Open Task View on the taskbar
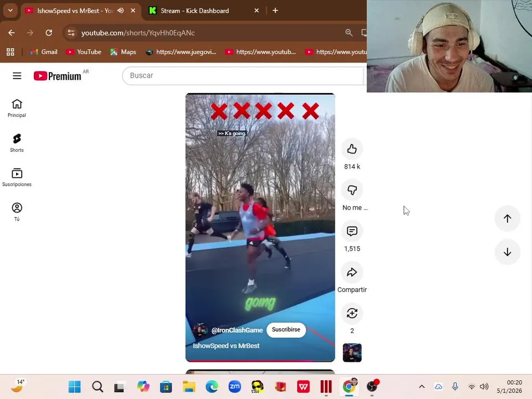532x399 pixels. 120,386
